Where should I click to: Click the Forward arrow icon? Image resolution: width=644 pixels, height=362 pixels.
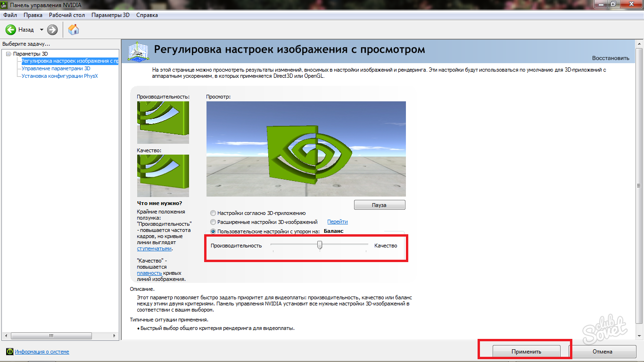52,30
